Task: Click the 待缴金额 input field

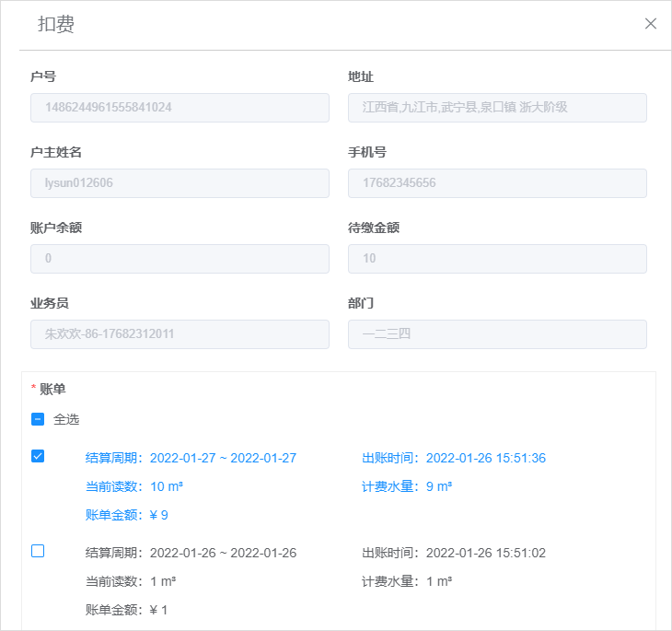Action: [x=497, y=259]
